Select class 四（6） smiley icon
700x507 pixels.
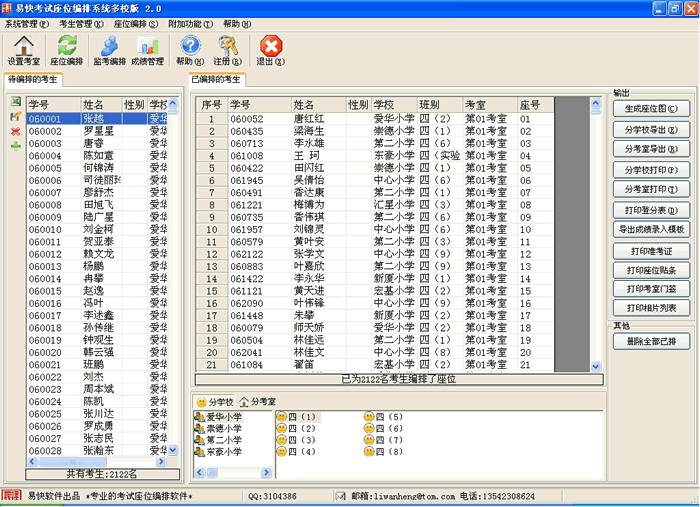pos(369,428)
